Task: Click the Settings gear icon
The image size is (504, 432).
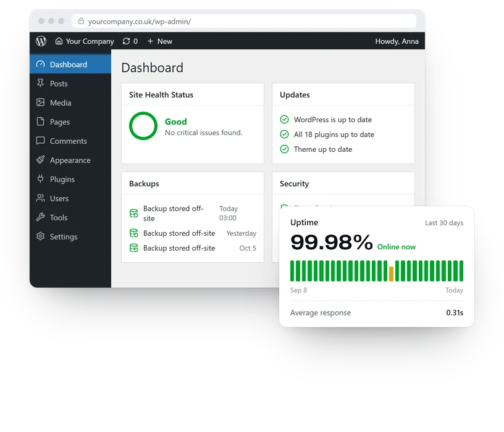Action: pyautogui.click(x=41, y=236)
